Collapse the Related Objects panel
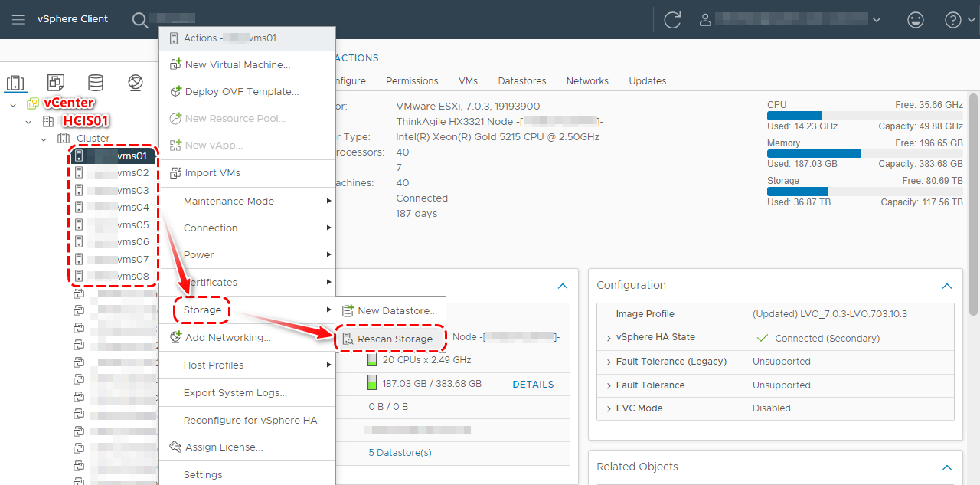The width and height of the screenshot is (980, 485). [x=947, y=467]
